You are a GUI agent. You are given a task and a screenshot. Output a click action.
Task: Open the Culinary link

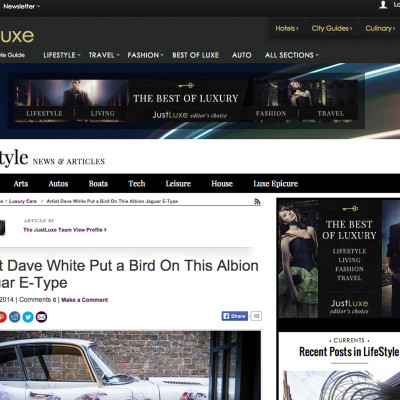coord(380,28)
